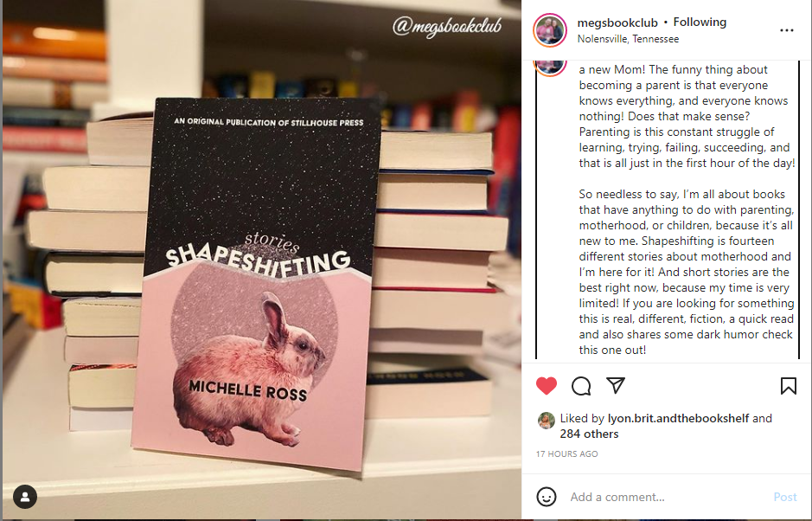Open lyon.brit.andthebookshelf profile link
This screenshot has width=812, height=521.
(x=678, y=418)
